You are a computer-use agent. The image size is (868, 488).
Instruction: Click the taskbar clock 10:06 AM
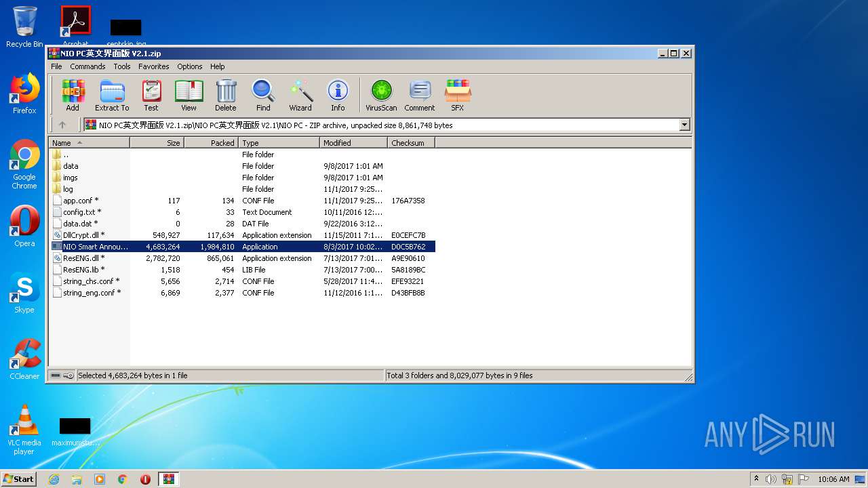(x=833, y=479)
